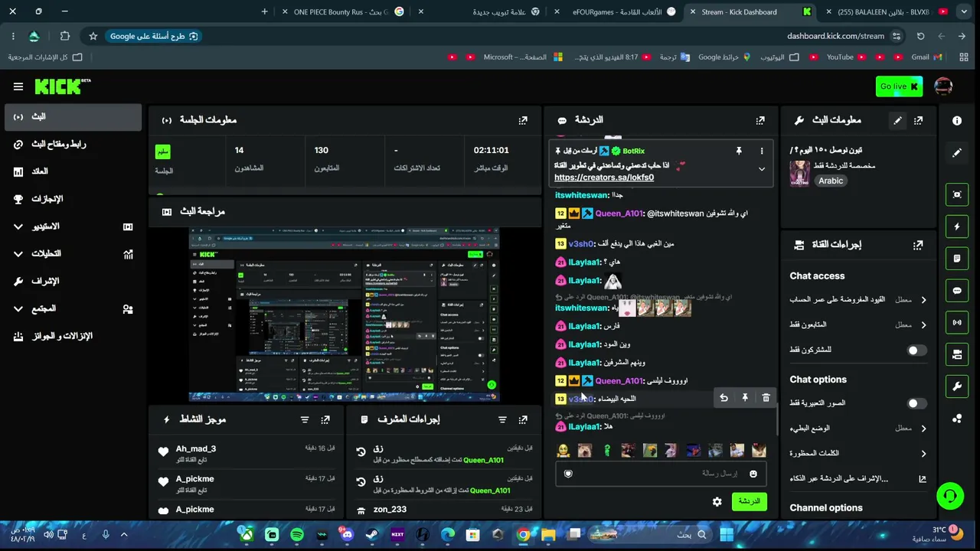
Task: Edit stream info with the pencil icon
Action: (x=897, y=120)
